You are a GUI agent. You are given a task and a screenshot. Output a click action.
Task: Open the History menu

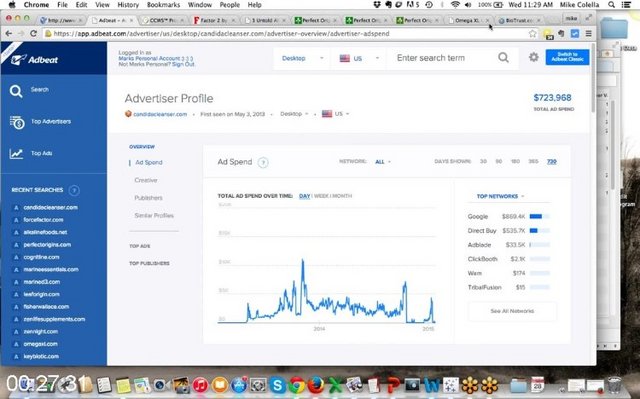click(128, 5)
